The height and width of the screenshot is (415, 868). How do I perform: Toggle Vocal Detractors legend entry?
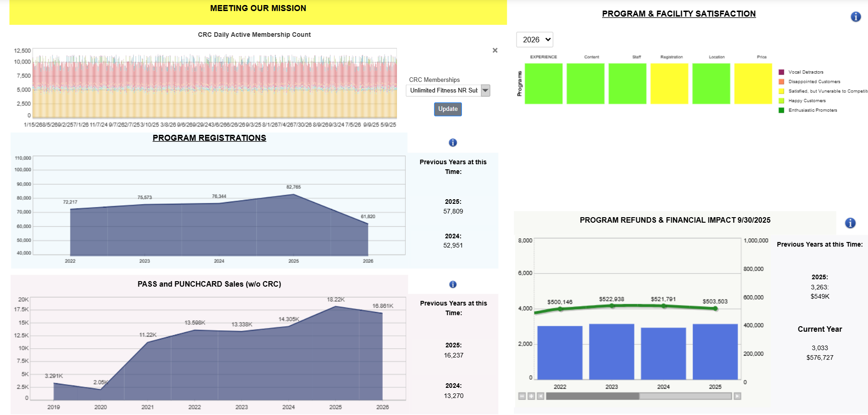[x=801, y=72]
